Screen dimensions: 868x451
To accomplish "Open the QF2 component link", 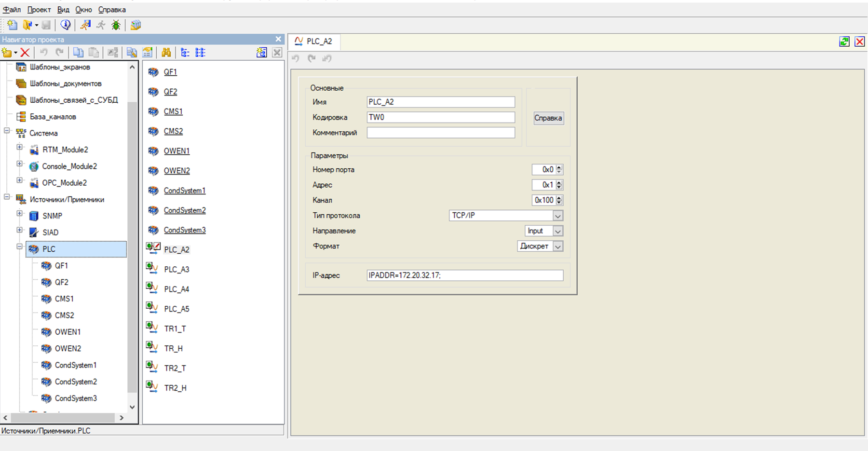I will click(170, 92).
